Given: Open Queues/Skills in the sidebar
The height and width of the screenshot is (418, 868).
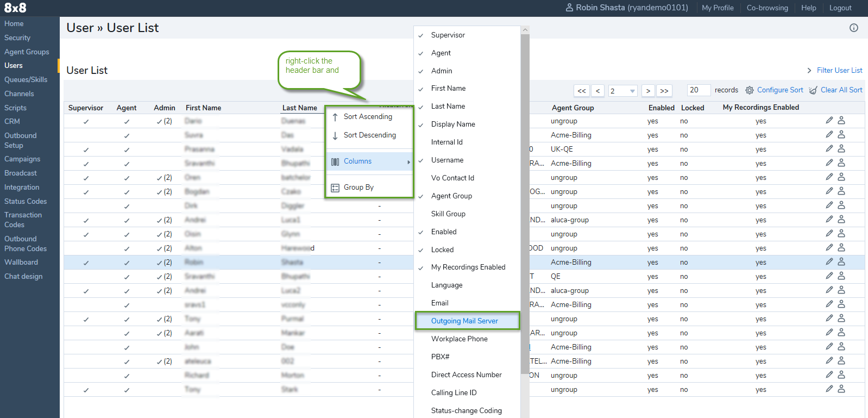Looking at the screenshot, I should click(26, 79).
